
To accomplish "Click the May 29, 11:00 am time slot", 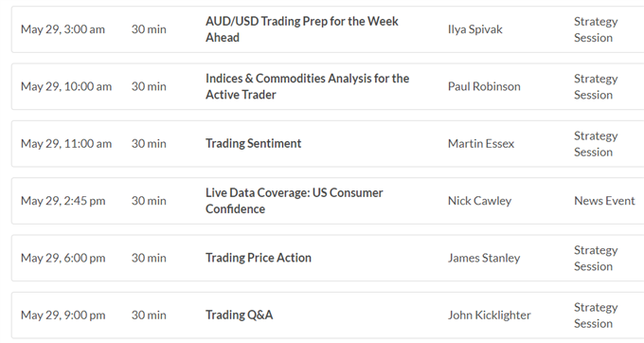I will [x=66, y=143].
